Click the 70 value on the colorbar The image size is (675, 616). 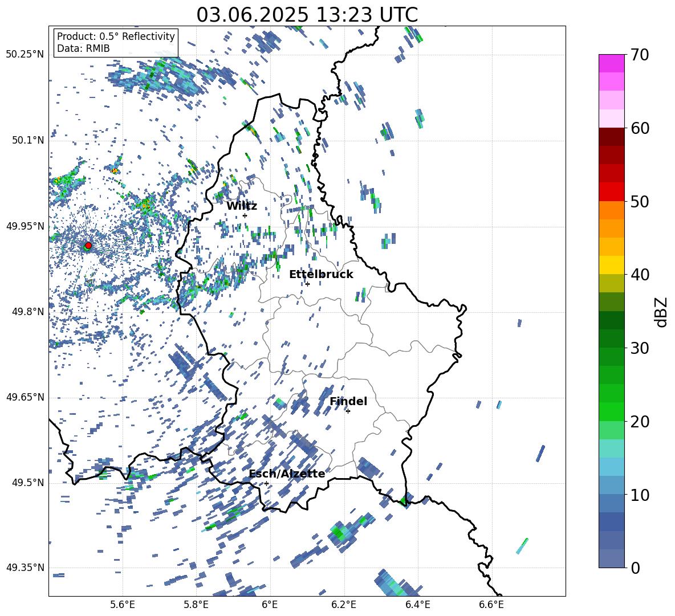tap(640, 55)
